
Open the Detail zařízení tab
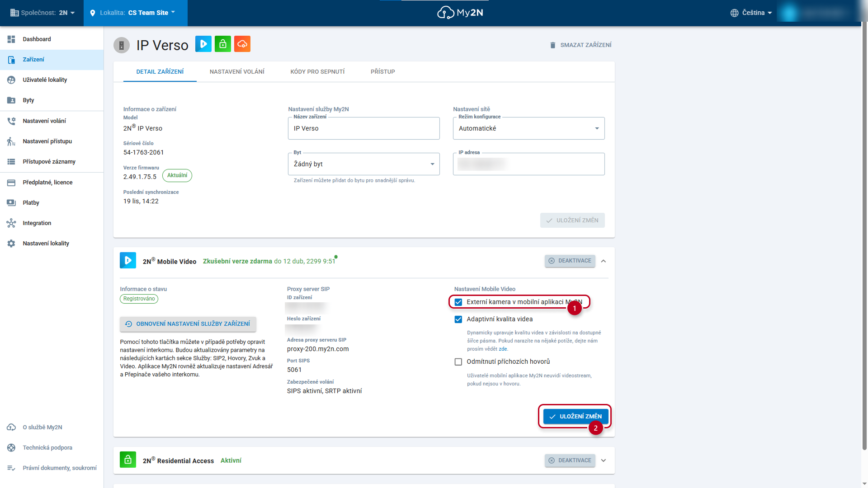160,72
